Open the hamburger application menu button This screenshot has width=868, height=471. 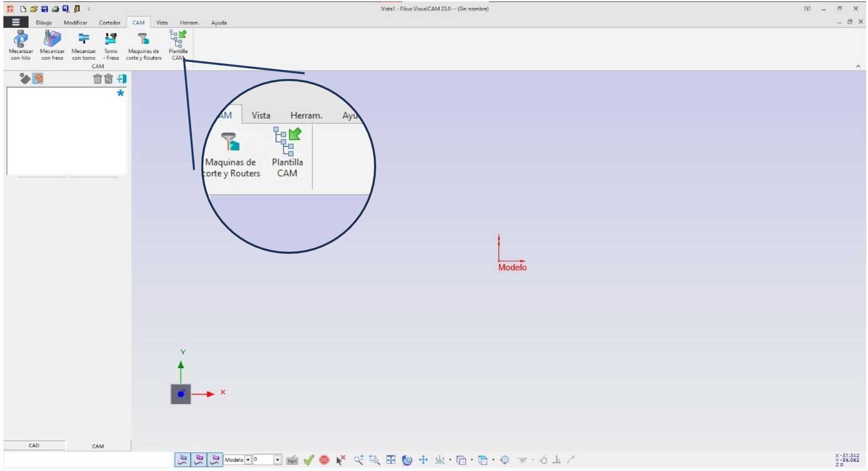(x=16, y=23)
